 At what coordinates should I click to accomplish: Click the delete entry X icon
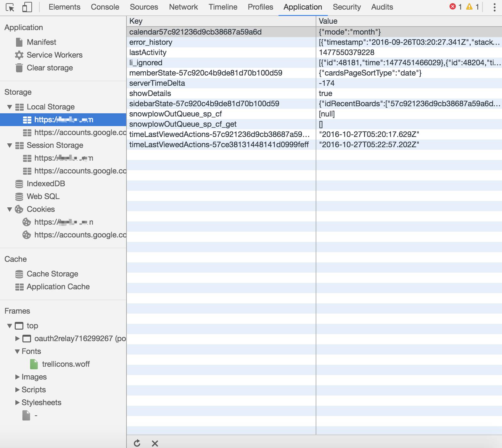155,443
